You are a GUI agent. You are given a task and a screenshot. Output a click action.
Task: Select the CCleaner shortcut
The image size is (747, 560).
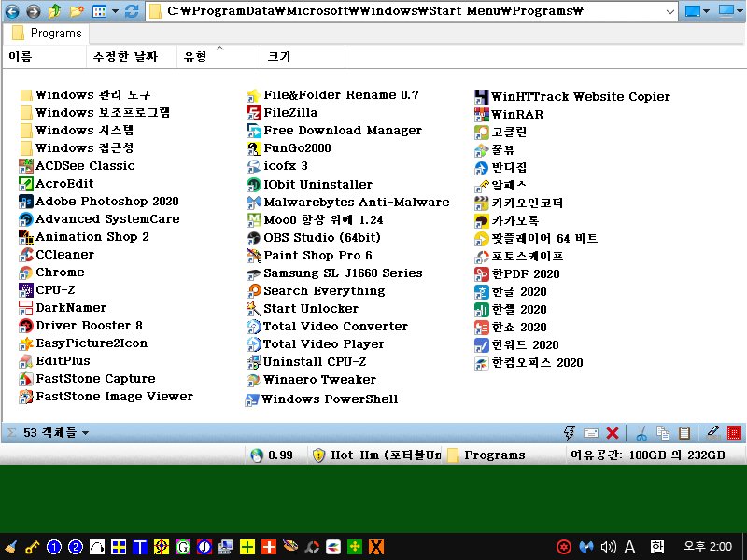point(57,254)
